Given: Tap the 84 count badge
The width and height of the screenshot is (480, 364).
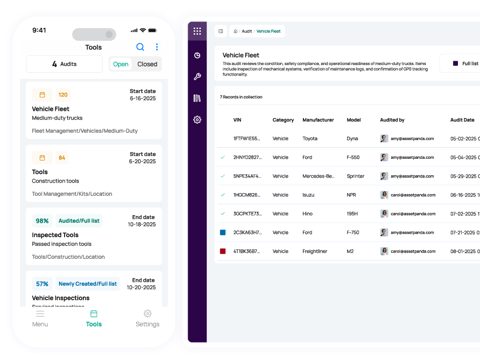Looking at the screenshot, I should click(x=62, y=158).
